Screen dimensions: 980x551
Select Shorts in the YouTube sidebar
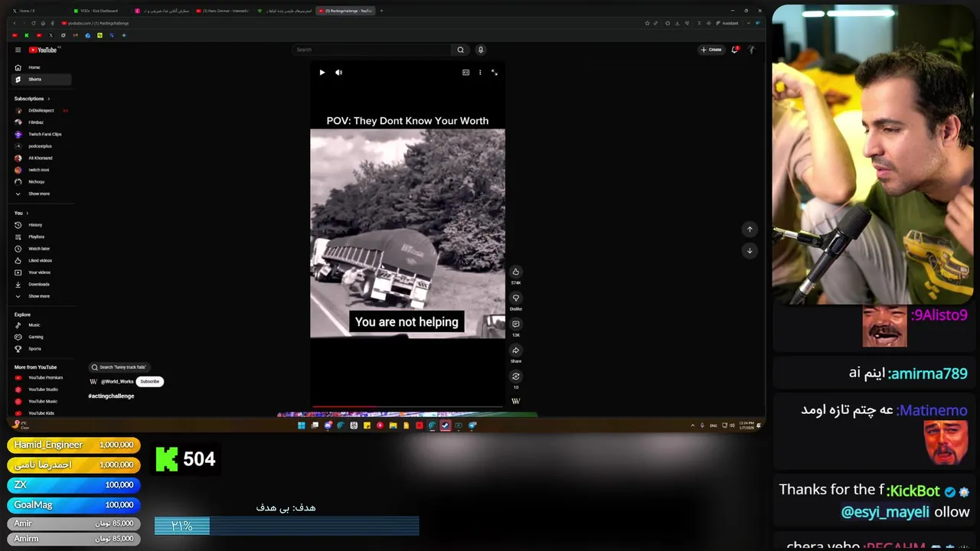pyautogui.click(x=42, y=80)
